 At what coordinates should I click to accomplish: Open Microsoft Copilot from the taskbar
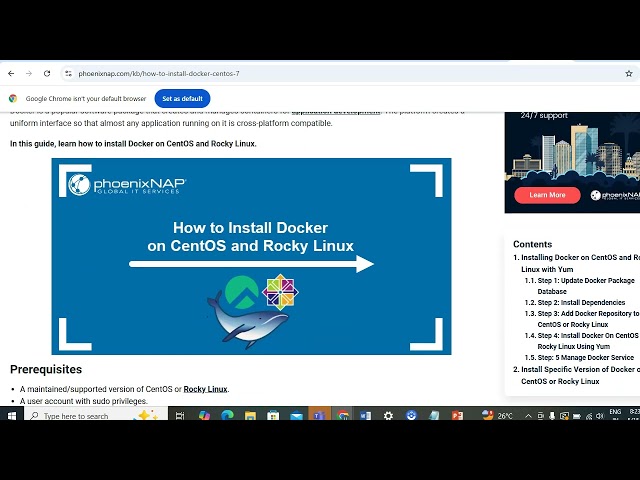click(x=204, y=415)
